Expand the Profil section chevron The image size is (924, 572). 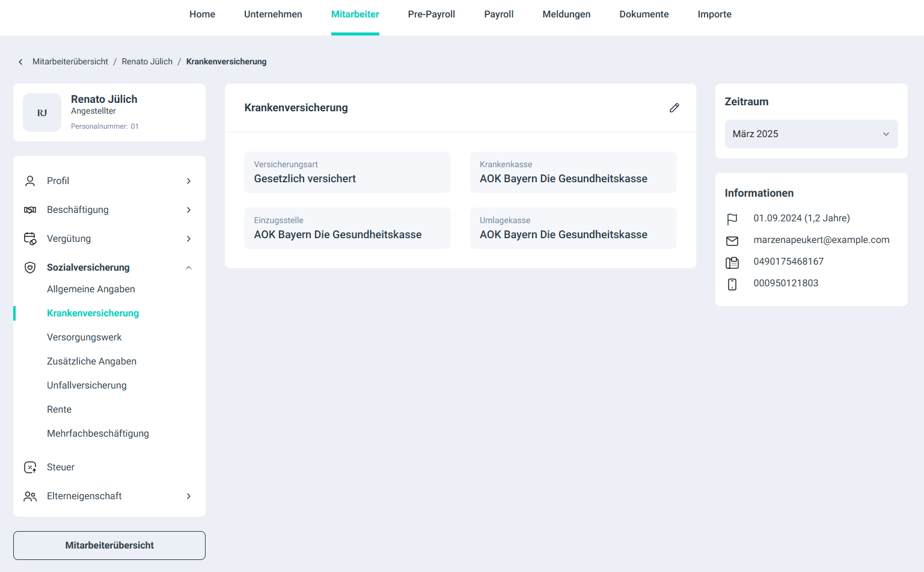pos(189,181)
